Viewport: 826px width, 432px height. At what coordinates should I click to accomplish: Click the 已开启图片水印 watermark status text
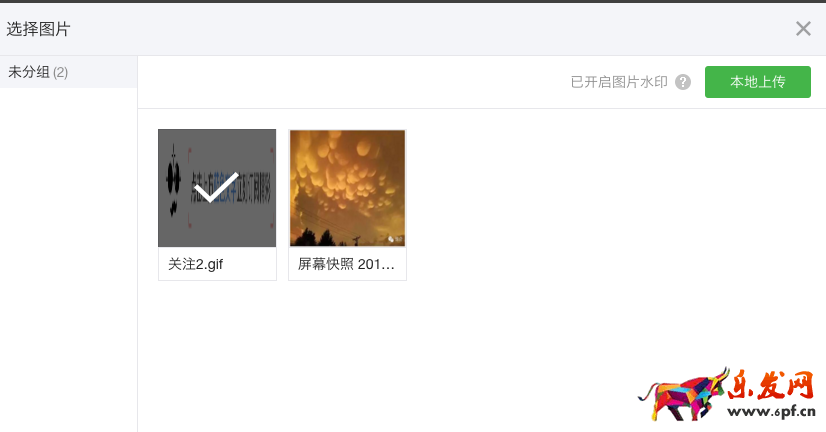click(x=619, y=82)
